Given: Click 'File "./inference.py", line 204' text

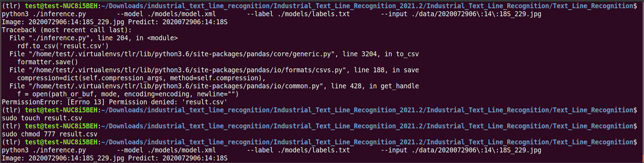Looking at the screenshot, I should point(69,38).
